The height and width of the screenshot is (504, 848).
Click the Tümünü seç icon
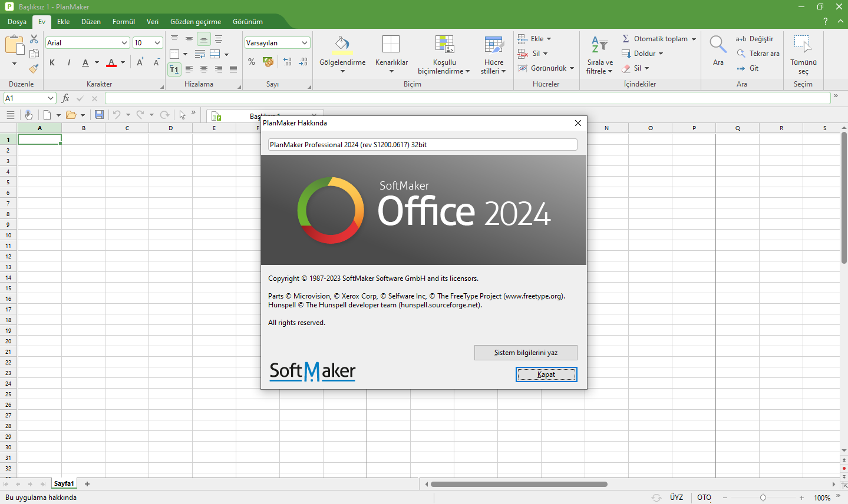803,45
